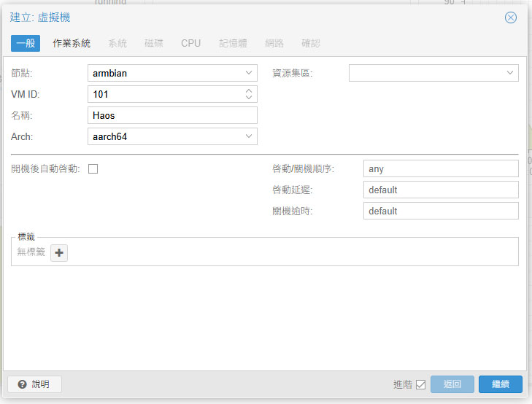Close the Create Virtual Machine dialog
The width and height of the screenshot is (532, 404).
[511, 18]
